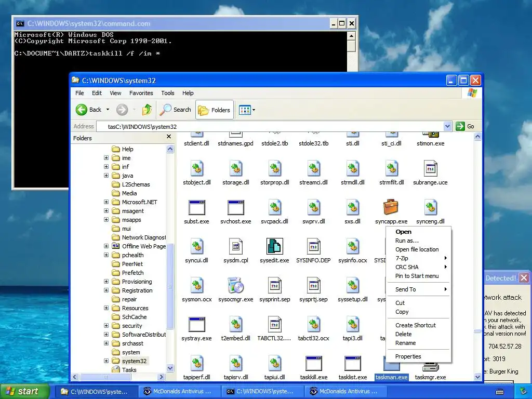This screenshot has width=532, height=399.
Task: Select the security folder in tree
Action: point(132,325)
